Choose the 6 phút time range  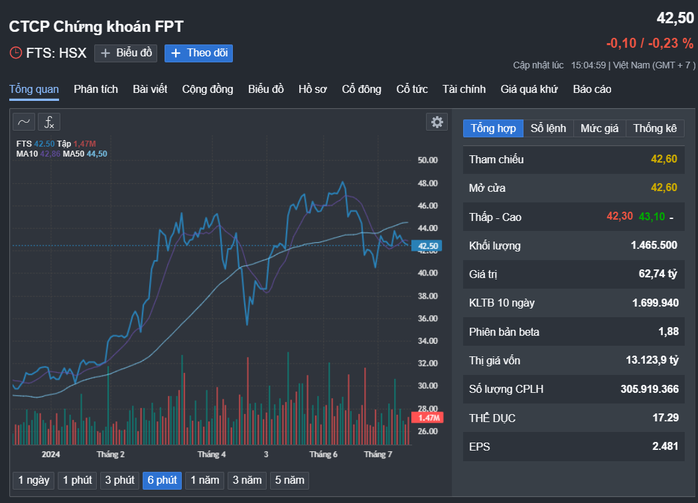point(162,481)
